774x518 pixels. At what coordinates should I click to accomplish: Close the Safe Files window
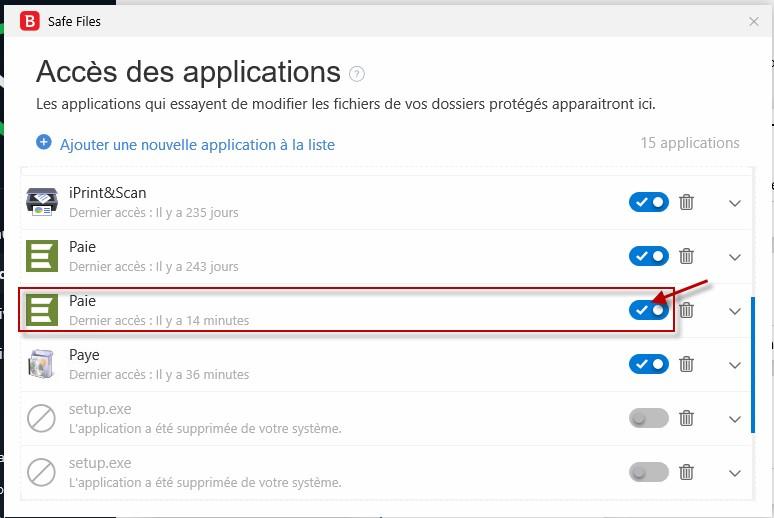[753, 21]
